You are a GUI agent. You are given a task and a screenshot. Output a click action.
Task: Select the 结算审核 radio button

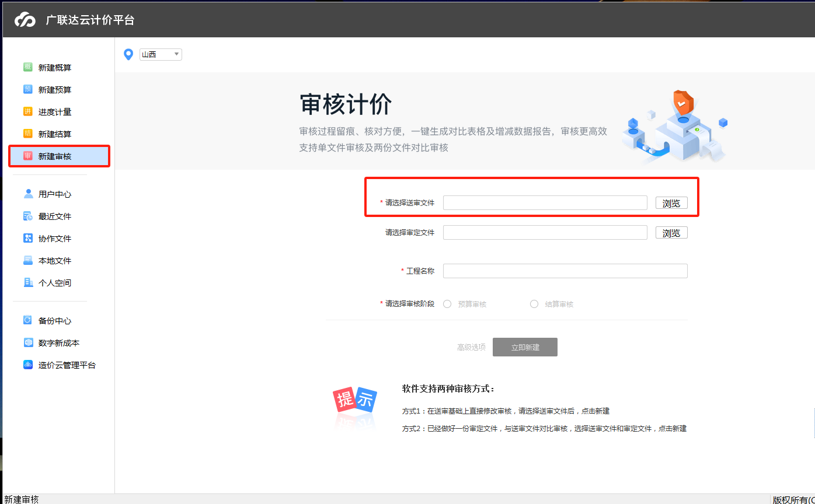[x=534, y=304]
